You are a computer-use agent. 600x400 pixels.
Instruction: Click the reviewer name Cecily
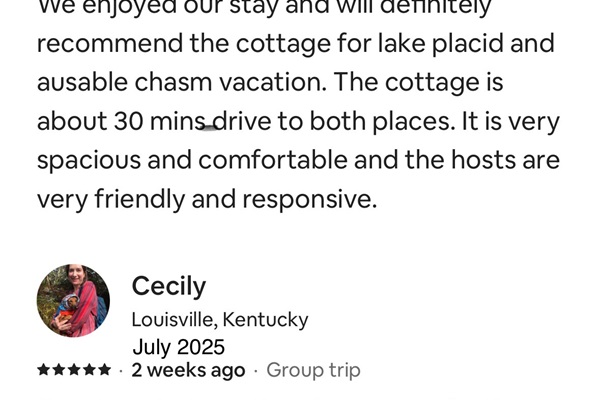(x=169, y=287)
